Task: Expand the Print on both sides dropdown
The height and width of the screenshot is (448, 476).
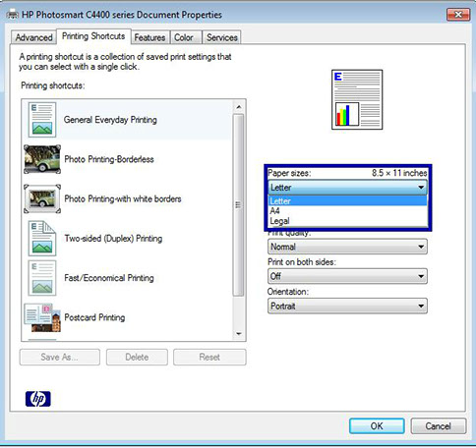Action: [x=347, y=276]
